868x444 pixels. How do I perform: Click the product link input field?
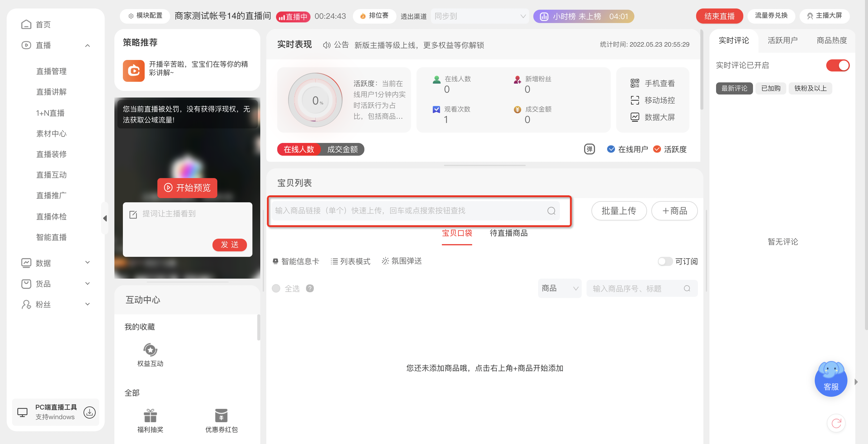coord(415,211)
